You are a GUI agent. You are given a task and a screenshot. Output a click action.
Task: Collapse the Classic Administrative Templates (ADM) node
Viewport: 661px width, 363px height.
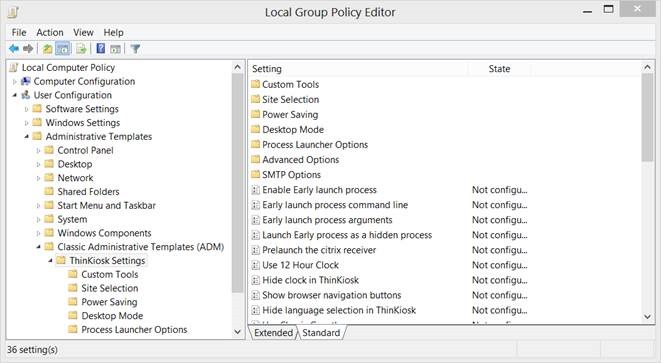coord(38,247)
